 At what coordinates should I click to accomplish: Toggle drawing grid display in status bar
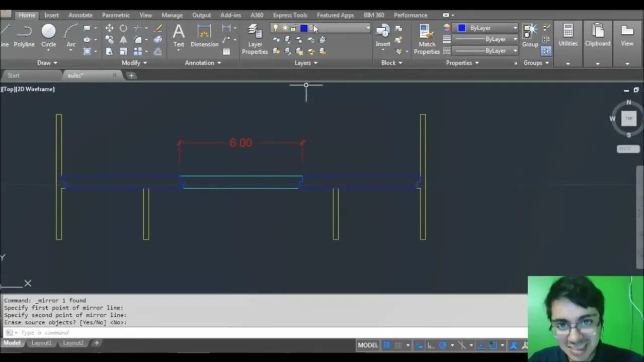click(x=387, y=345)
